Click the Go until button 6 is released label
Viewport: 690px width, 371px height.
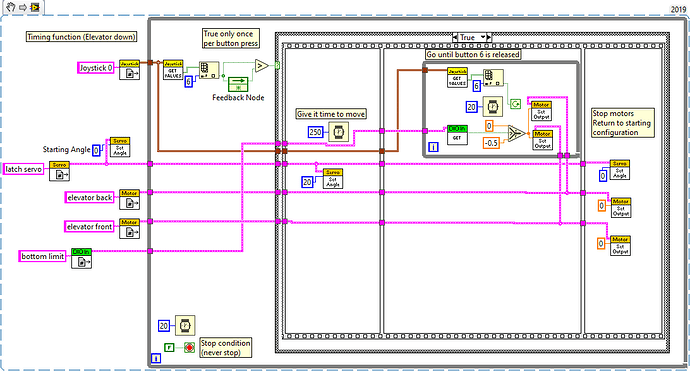click(x=473, y=55)
